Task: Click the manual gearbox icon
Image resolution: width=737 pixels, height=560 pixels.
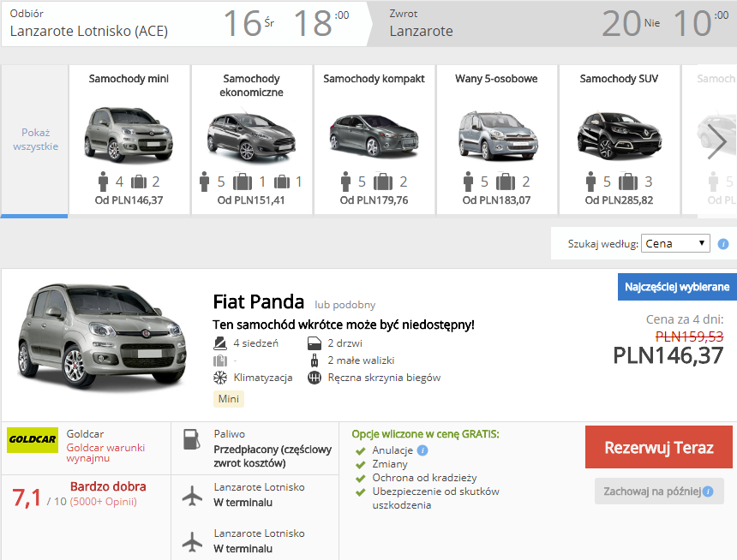Action: pyautogui.click(x=314, y=378)
